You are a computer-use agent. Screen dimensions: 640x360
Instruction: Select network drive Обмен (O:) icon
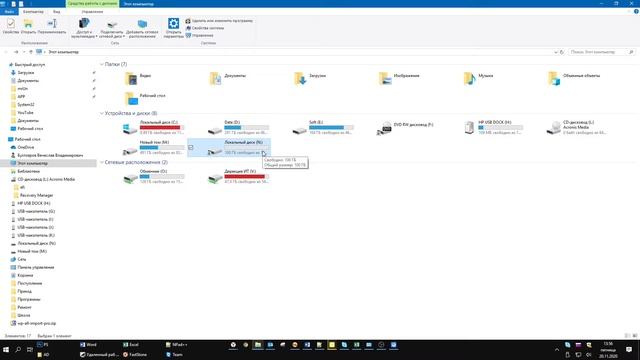[130, 178]
